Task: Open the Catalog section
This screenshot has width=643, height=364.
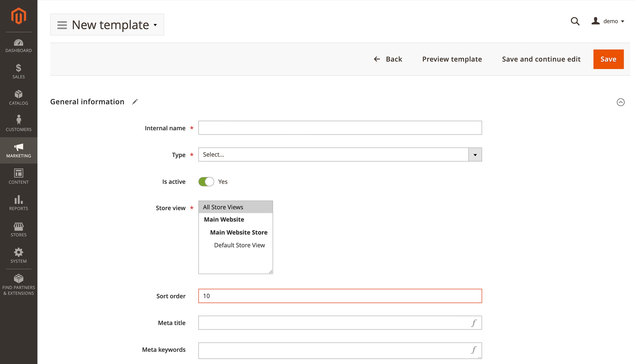Action: [19, 98]
